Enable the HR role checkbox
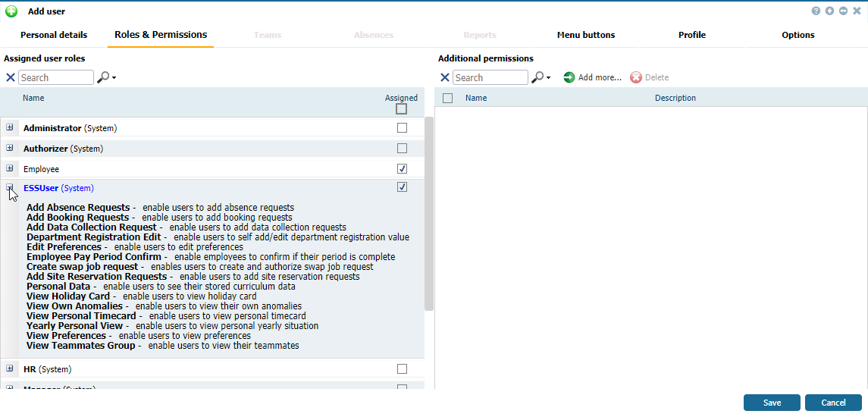This screenshot has height=417, width=868. point(402,369)
